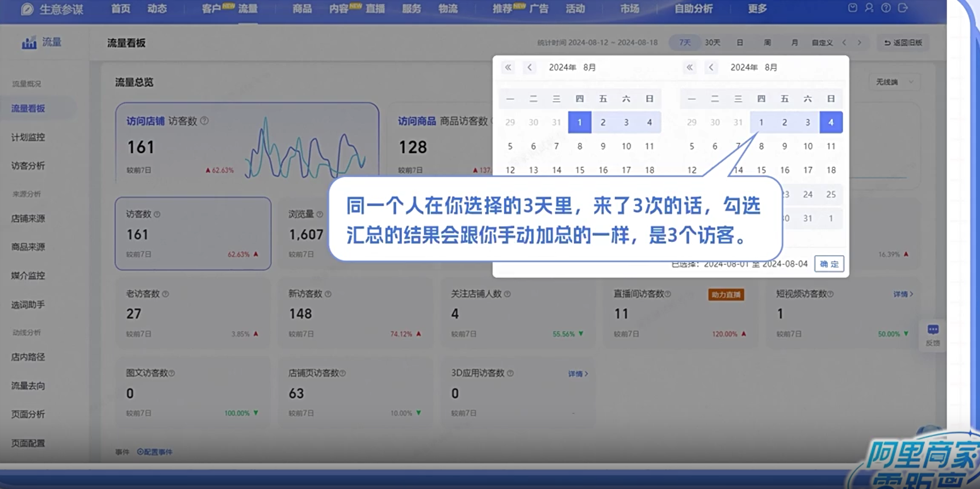Click the help icon beside 直播间访客数
The height and width of the screenshot is (489, 980).
[x=668, y=294]
